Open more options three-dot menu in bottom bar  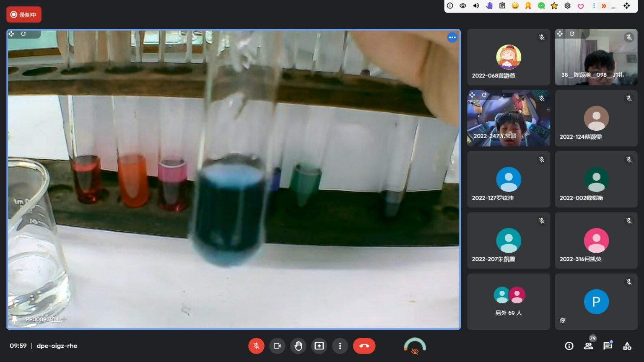click(x=340, y=346)
